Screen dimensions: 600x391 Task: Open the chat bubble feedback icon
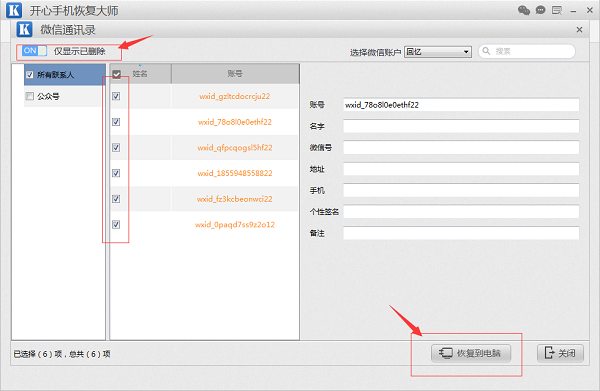540,10
